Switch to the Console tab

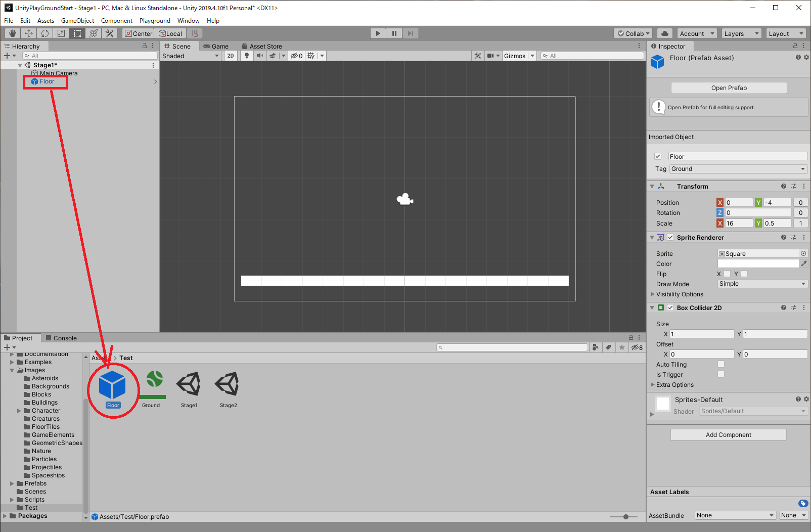(x=61, y=338)
